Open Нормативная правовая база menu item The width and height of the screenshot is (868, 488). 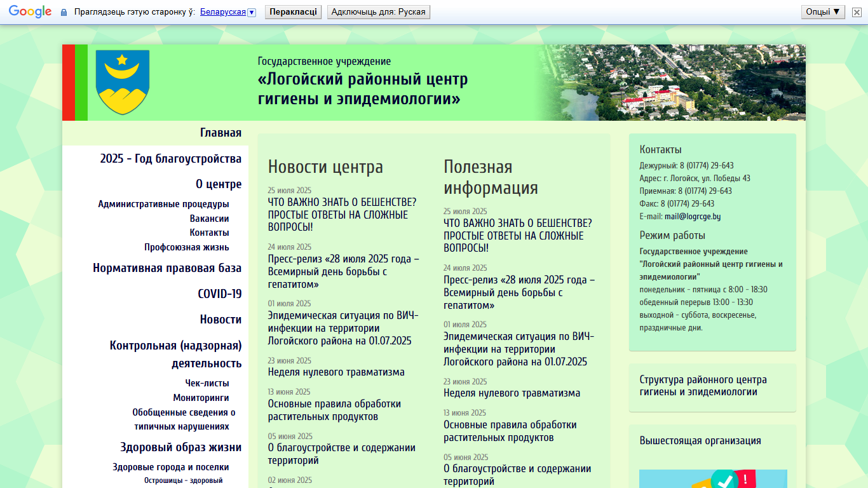167,268
